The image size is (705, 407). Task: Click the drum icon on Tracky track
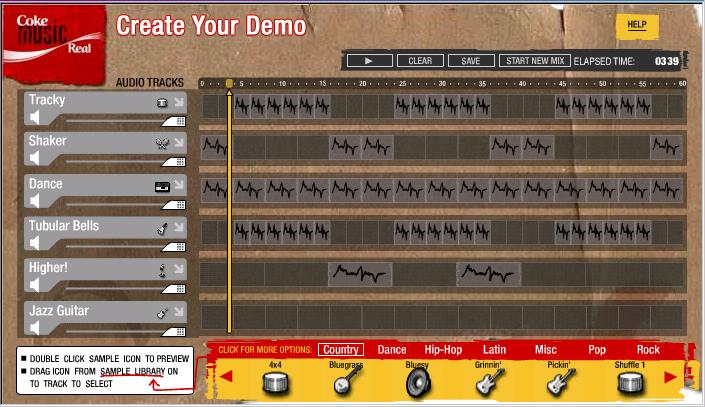pyautogui.click(x=162, y=103)
